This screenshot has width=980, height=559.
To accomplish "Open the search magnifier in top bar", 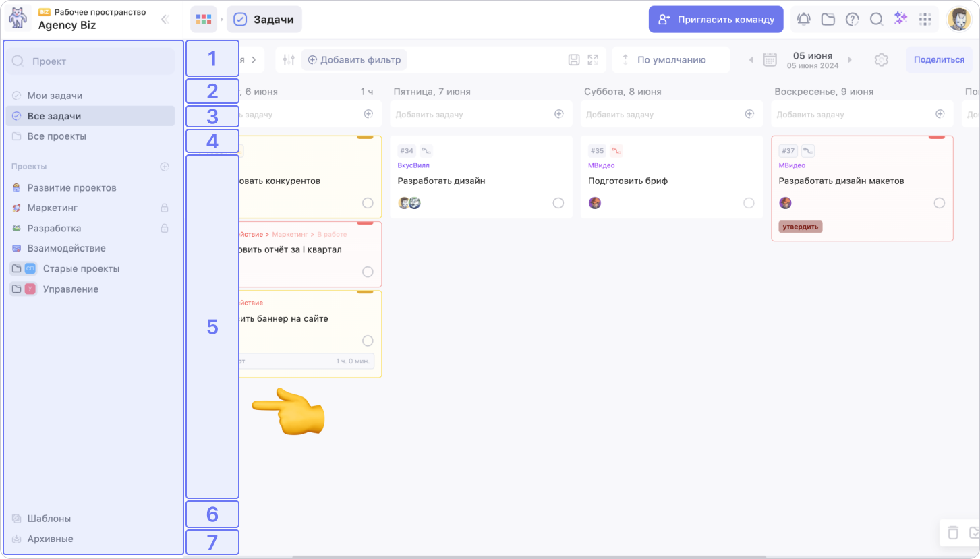I will [x=876, y=20].
